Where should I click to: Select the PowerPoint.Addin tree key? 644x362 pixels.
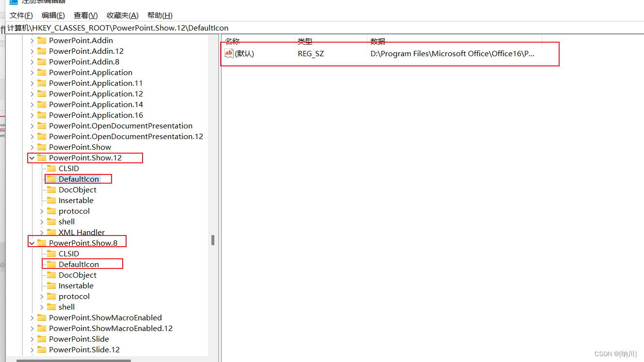(81, 41)
